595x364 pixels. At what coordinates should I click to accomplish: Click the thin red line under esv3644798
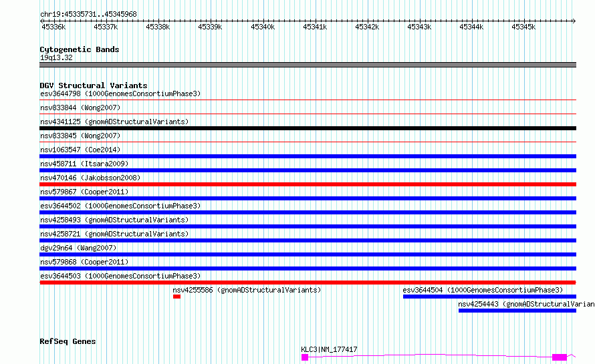tap(308, 100)
